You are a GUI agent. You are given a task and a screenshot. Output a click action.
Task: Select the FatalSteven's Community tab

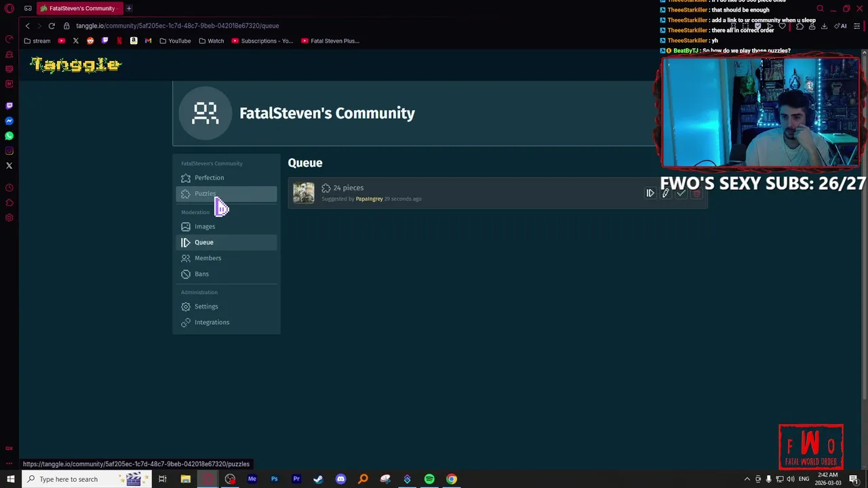point(79,8)
